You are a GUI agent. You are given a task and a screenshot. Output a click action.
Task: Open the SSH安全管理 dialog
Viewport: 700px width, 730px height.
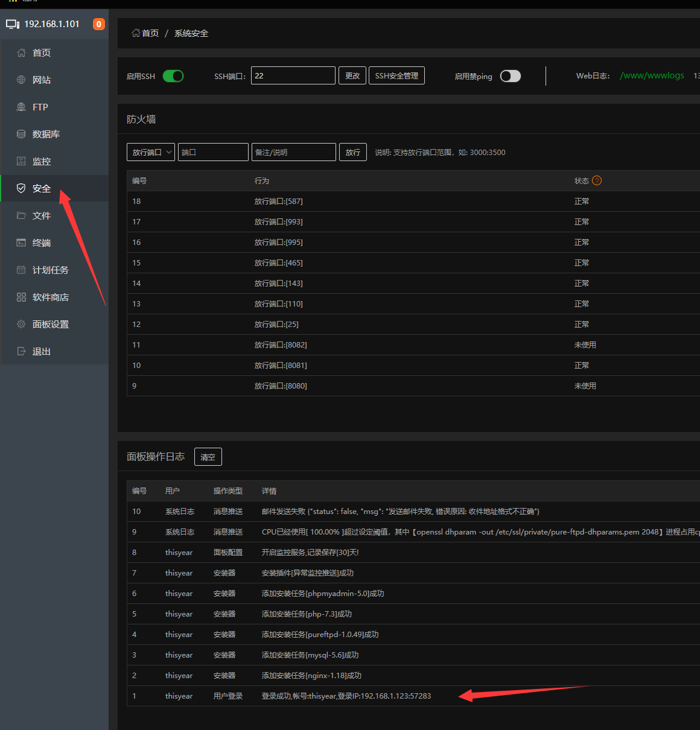pyautogui.click(x=396, y=75)
